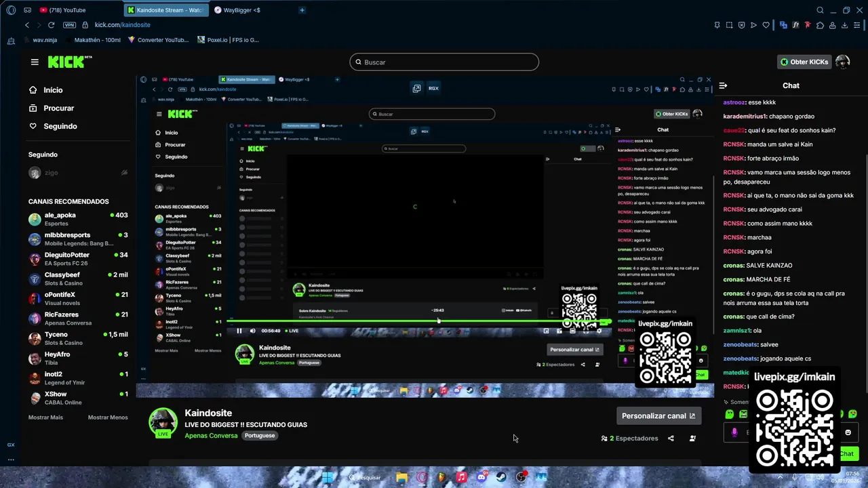Click Kaindosite's live avatar
The image size is (868, 488).
[163, 422]
